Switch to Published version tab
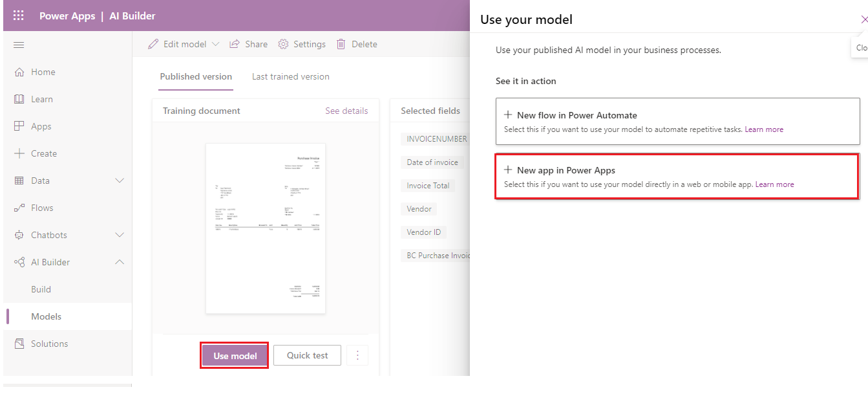Screen dimensions: 868x396 coord(196,76)
